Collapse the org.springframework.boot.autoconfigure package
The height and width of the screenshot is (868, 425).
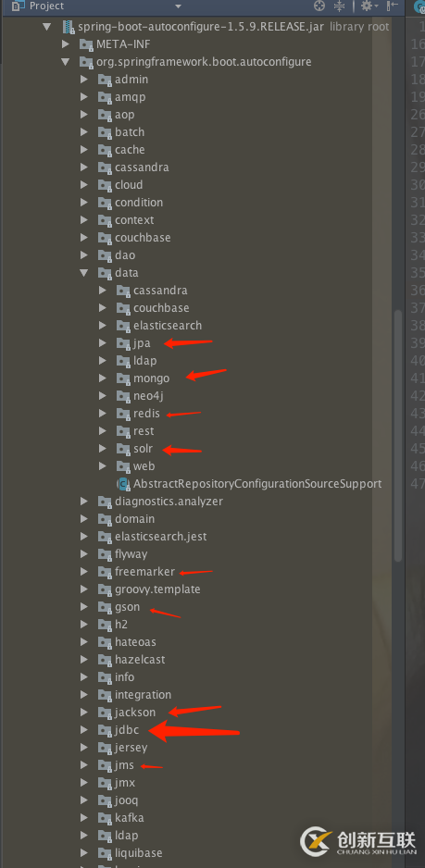click(x=66, y=61)
